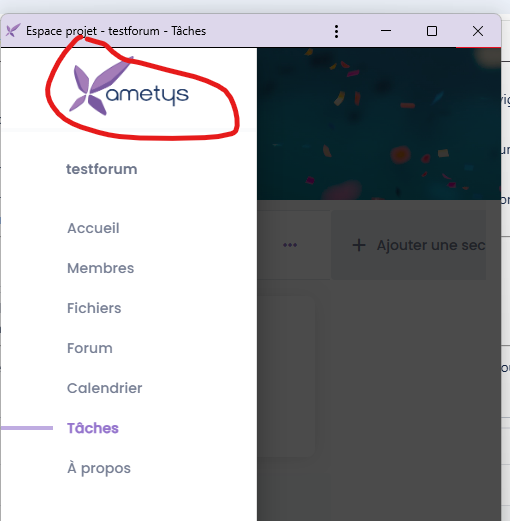Navigate to the Forum module
The width and height of the screenshot is (510, 521).
click(90, 348)
